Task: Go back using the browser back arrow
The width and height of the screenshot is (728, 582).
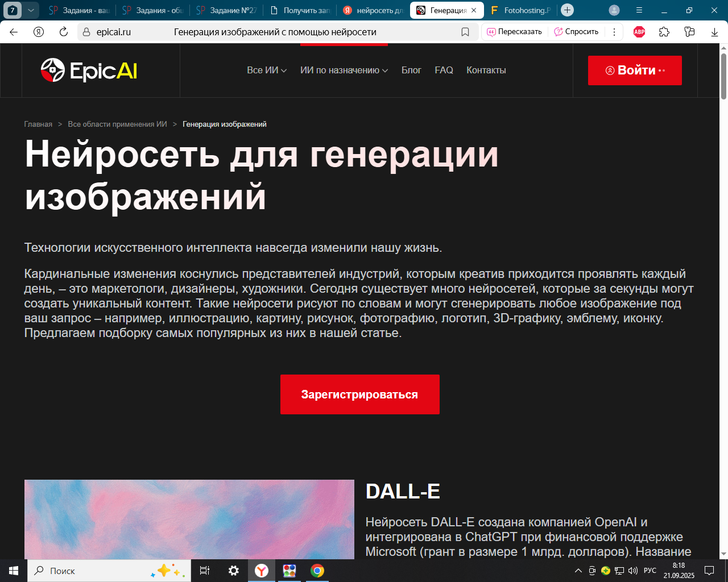Action: point(14,32)
